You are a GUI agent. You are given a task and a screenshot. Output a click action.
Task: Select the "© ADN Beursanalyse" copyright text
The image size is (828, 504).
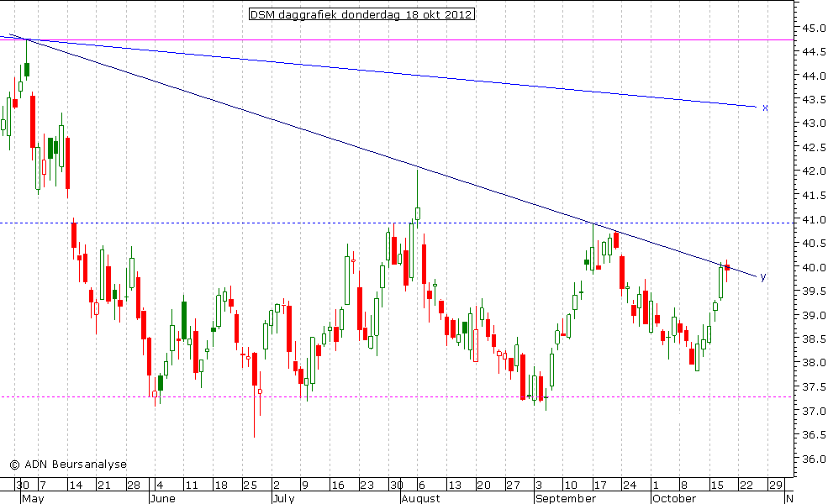[68, 465]
